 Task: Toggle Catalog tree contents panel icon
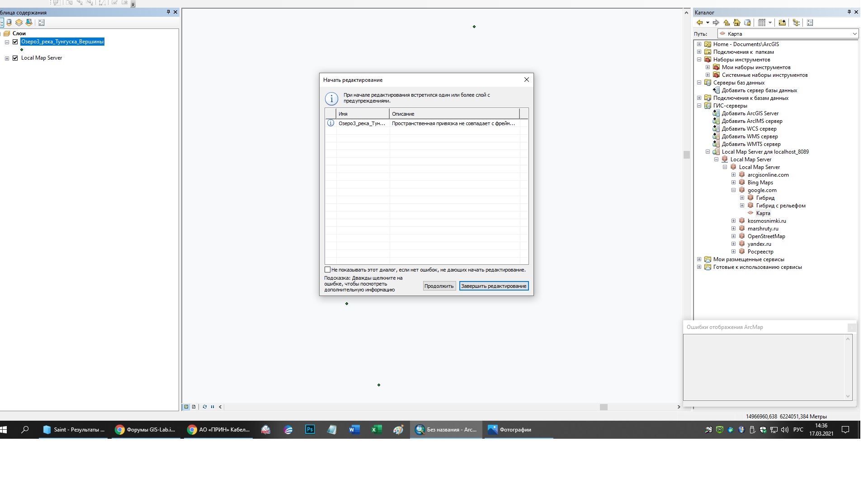[796, 23]
